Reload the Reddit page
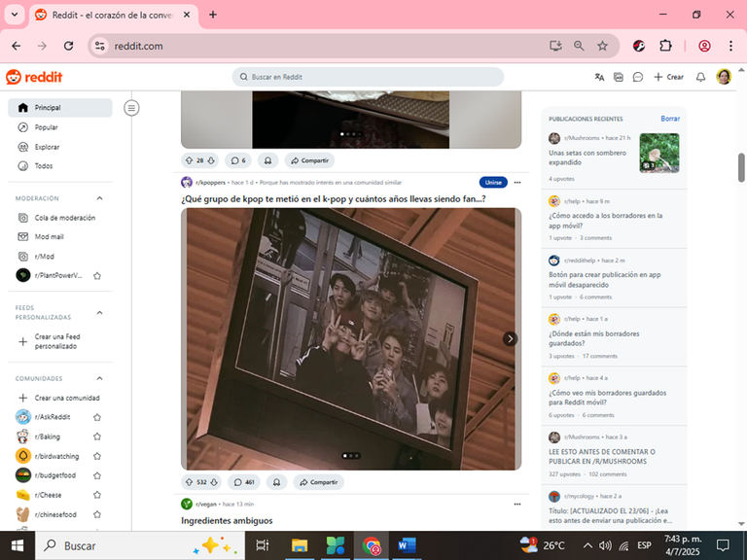This screenshot has width=747, height=560. pos(69,46)
